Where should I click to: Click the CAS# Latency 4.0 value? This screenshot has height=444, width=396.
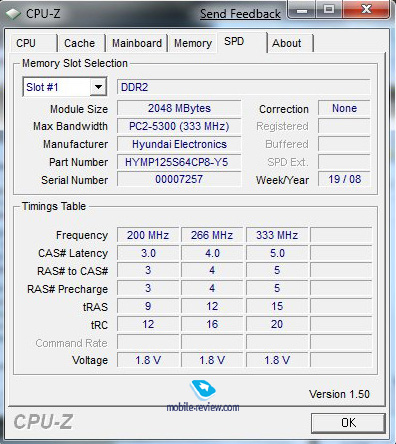212,253
